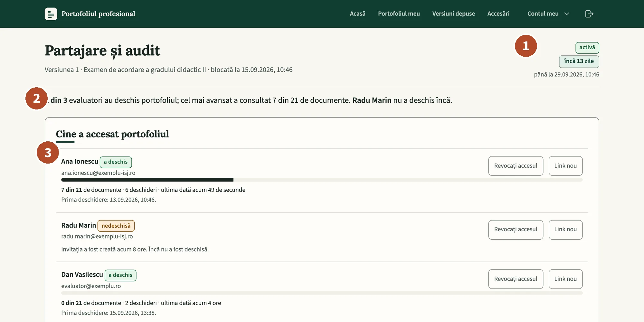
Task: Click the Portofoliul profesional logo icon
Action: 51,14
